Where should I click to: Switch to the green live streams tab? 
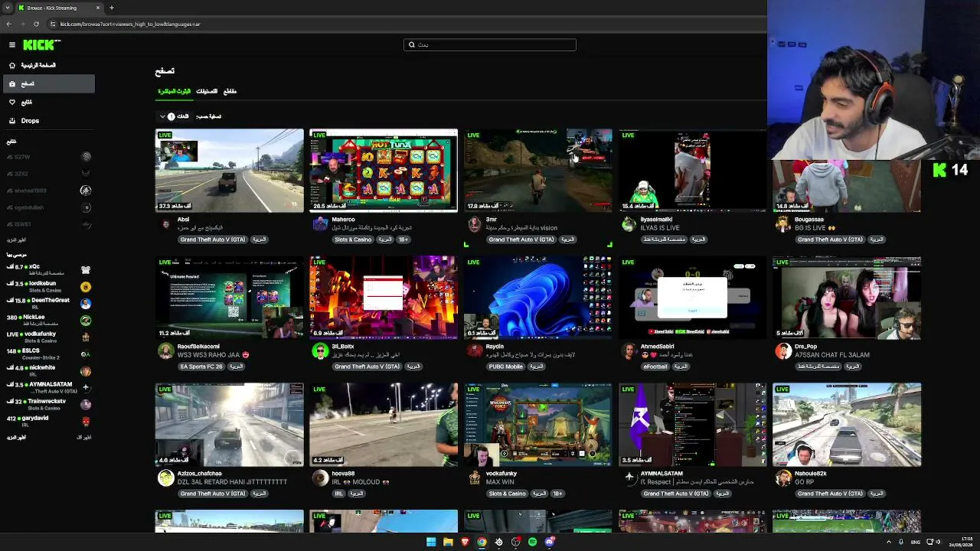coord(175,91)
